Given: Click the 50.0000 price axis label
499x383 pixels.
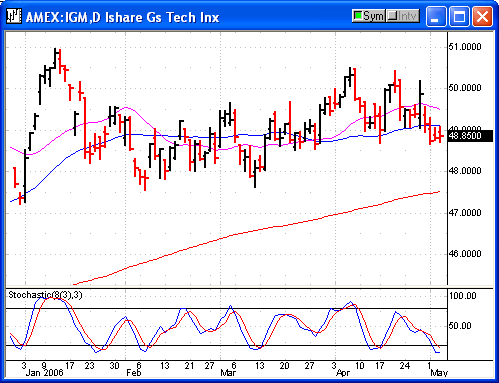Looking at the screenshot, I should click(465, 88).
